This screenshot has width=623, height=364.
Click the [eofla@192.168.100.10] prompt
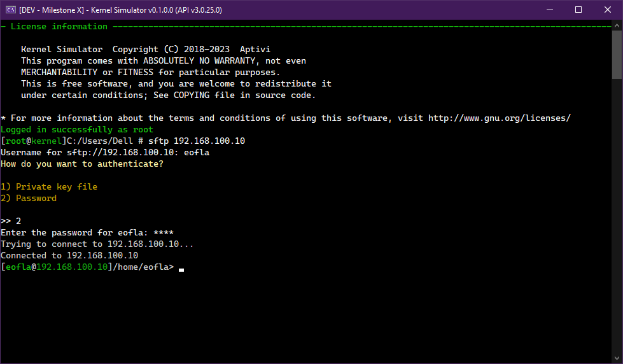(x=57, y=267)
